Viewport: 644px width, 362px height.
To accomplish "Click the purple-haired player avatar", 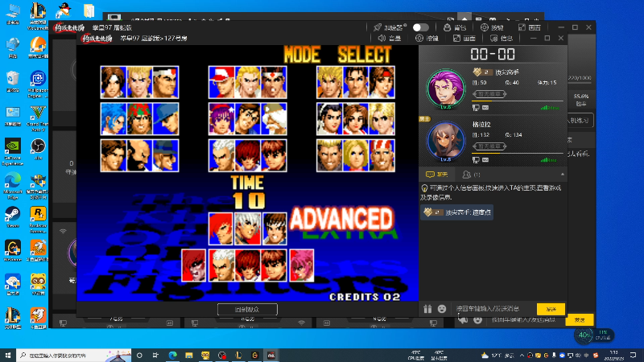I will 446,89.
